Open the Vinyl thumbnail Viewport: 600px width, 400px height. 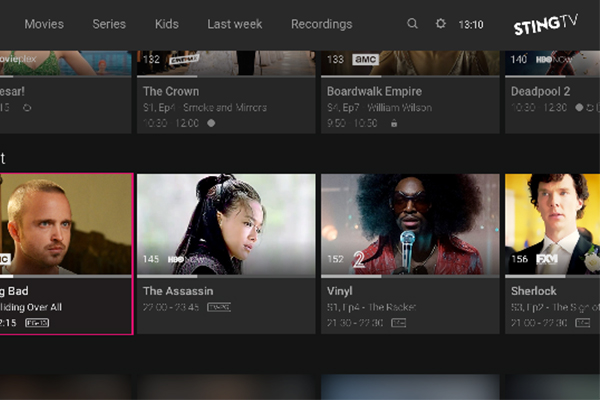coord(410,224)
